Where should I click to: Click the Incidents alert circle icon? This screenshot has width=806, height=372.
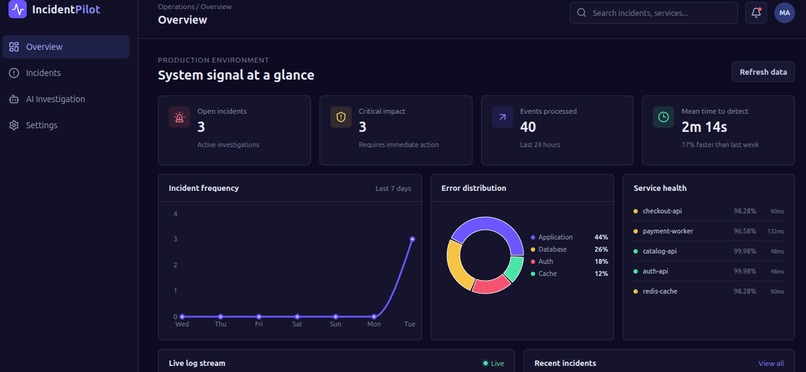(x=14, y=73)
